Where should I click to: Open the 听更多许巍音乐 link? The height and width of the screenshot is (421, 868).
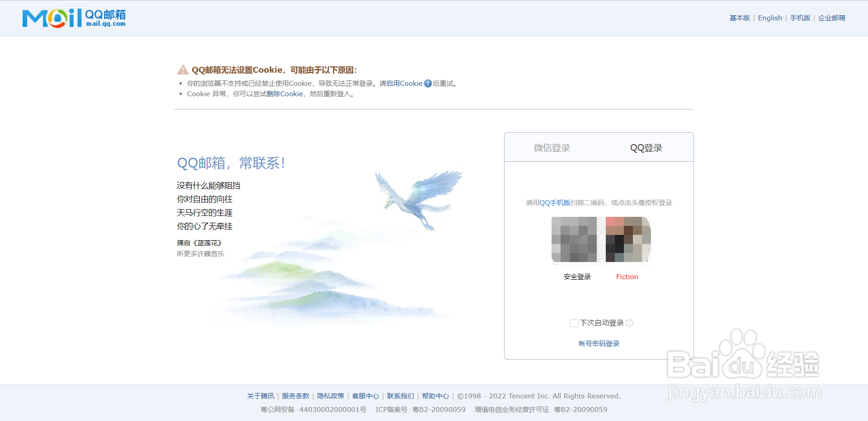(x=201, y=254)
